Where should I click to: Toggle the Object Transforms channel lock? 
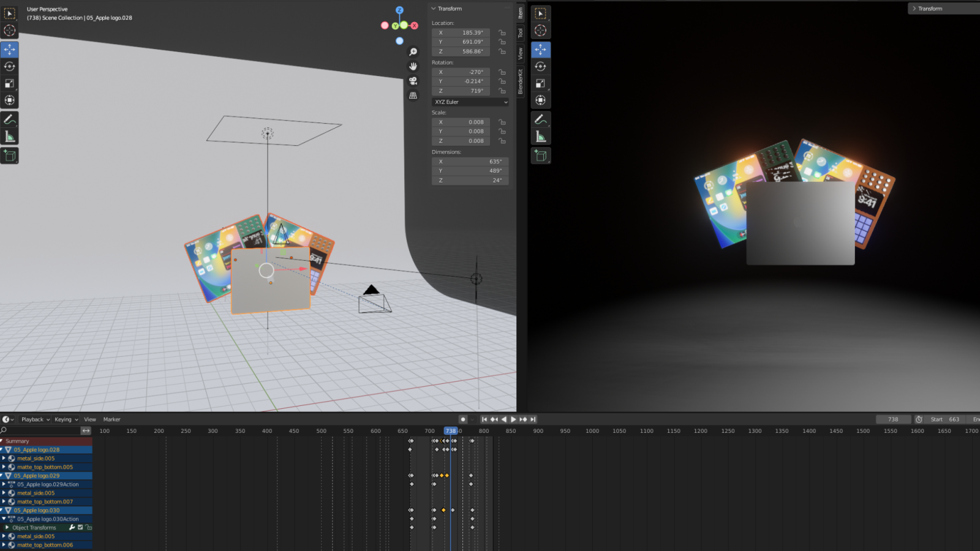click(88, 527)
